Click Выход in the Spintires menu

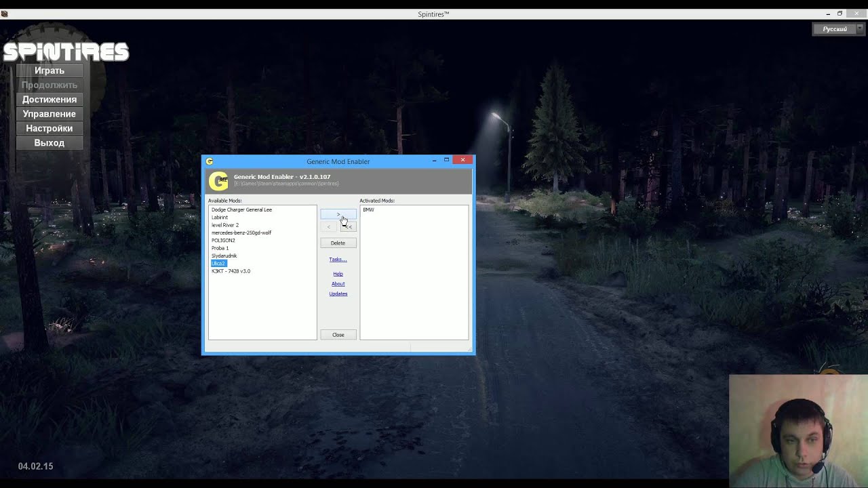(50, 143)
